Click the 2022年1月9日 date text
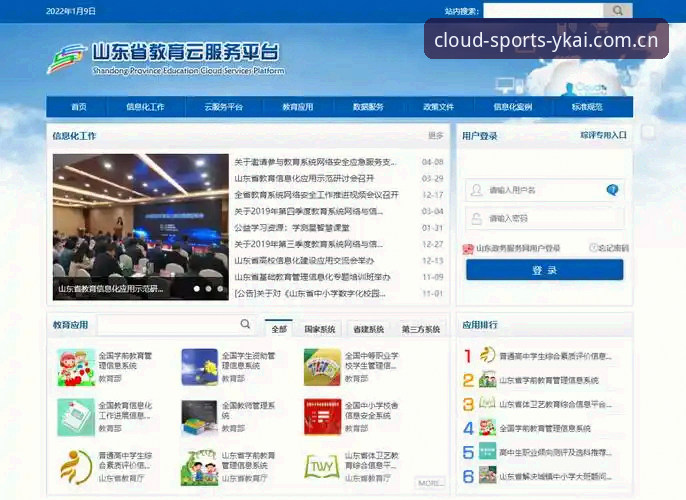 click(71, 11)
